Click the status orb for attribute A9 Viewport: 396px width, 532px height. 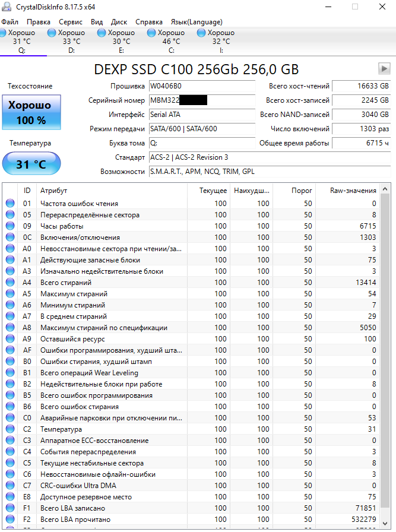coord(10,339)
